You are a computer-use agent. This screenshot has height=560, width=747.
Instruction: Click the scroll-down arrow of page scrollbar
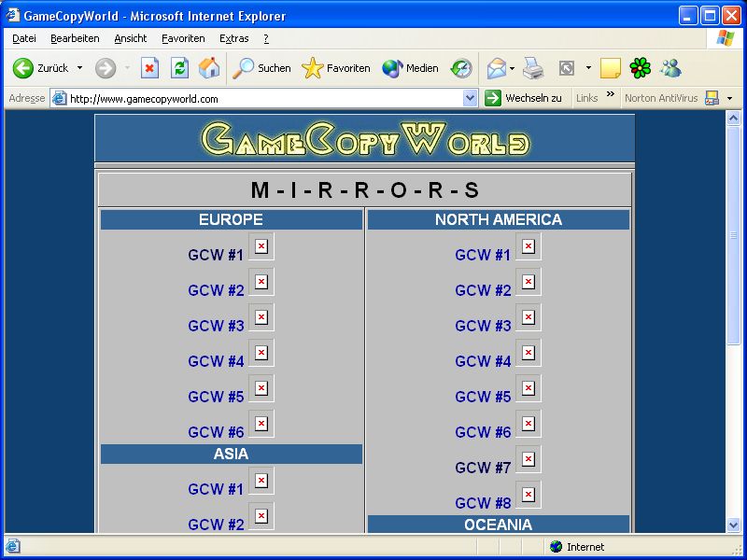[x=733, y=525]
